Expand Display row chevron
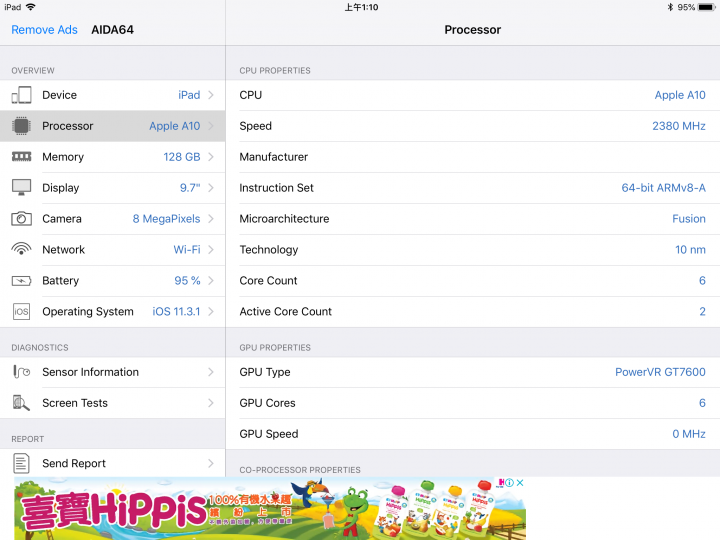Image resolution: width=720 pixels, height=540 pixels. click(x=211, y=188)
